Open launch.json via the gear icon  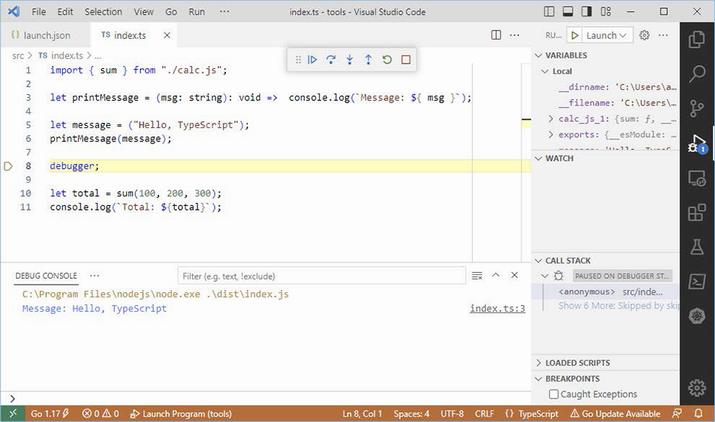click(644, 35)
